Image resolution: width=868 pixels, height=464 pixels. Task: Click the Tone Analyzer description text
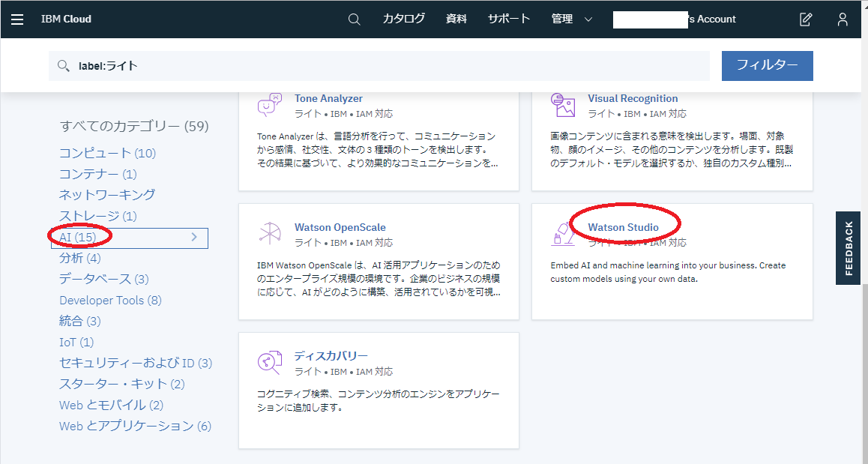[x=378, y=149]
